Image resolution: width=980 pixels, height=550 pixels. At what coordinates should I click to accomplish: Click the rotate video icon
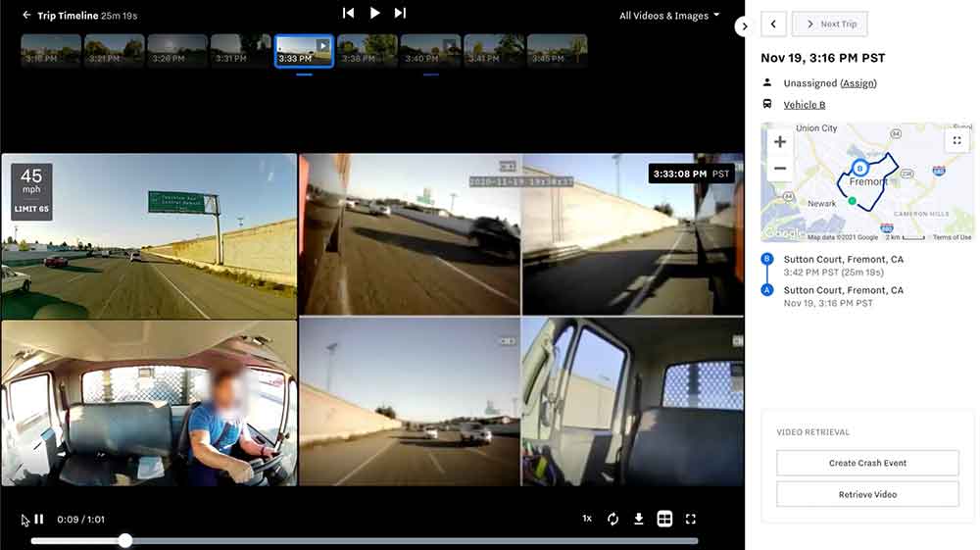(613, 519)
